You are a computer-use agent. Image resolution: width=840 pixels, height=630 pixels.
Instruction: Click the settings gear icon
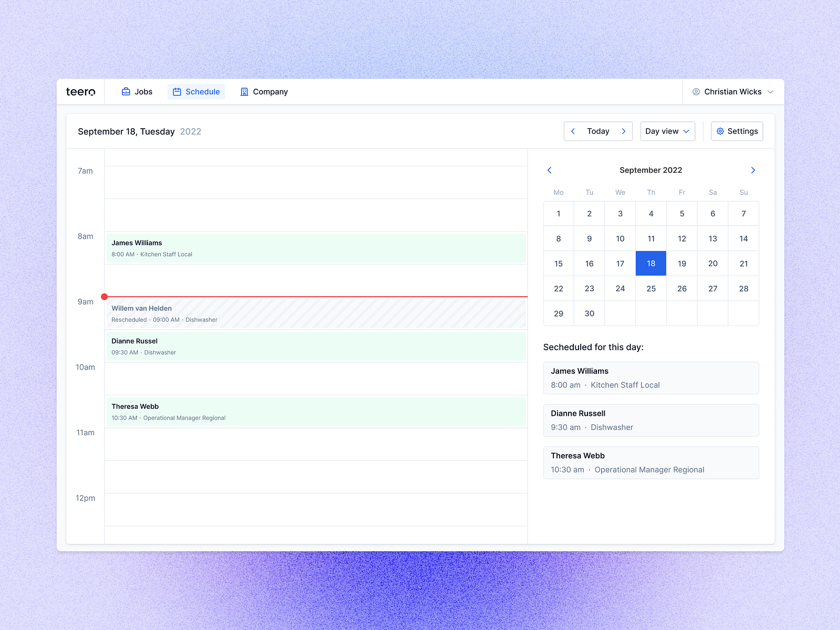pos(720,131)
